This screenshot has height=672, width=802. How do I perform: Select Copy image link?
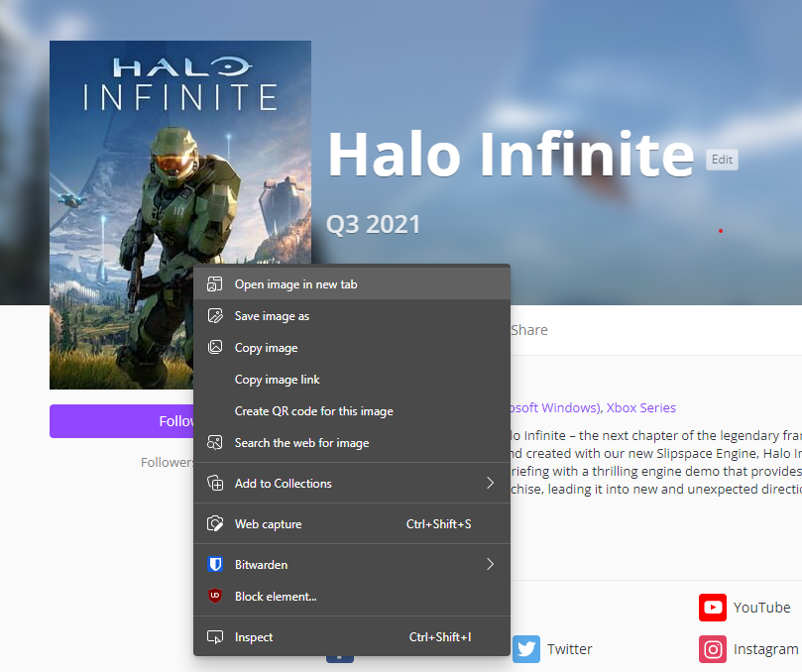pyautogui.click(x=352, y=379)
